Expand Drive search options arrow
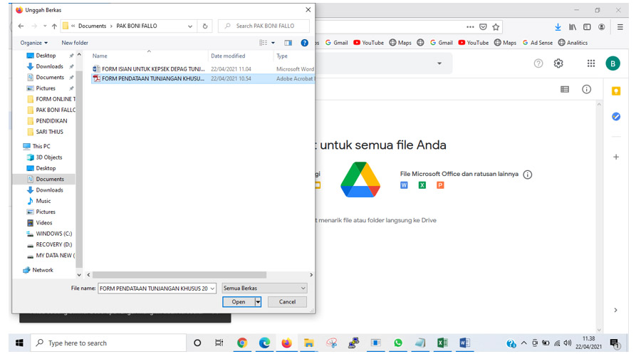Image resolution: width=636 pixels, height=364 pixels. coord(439,63)
